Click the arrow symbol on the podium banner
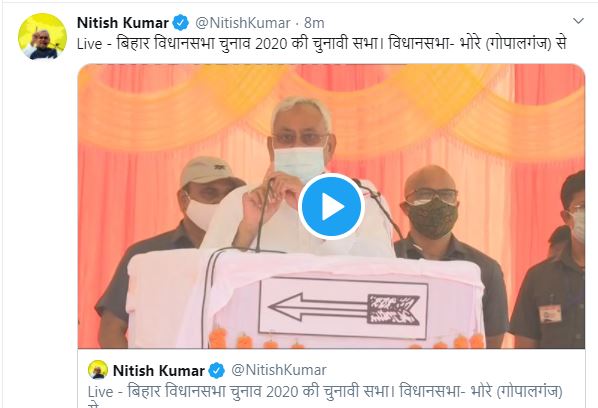Screen dimensions: 598x408 pyautogui.click(x=344, y=308)
